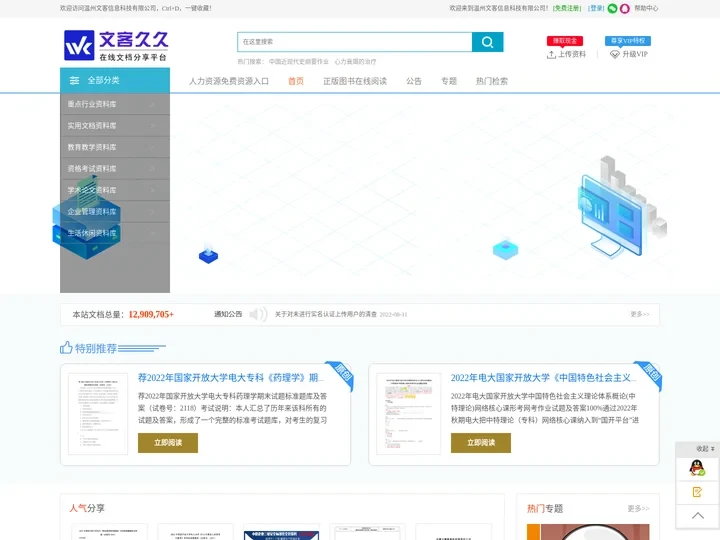
Task: Expand the 生活休闲资料库 category arrow
Action: 153,233
